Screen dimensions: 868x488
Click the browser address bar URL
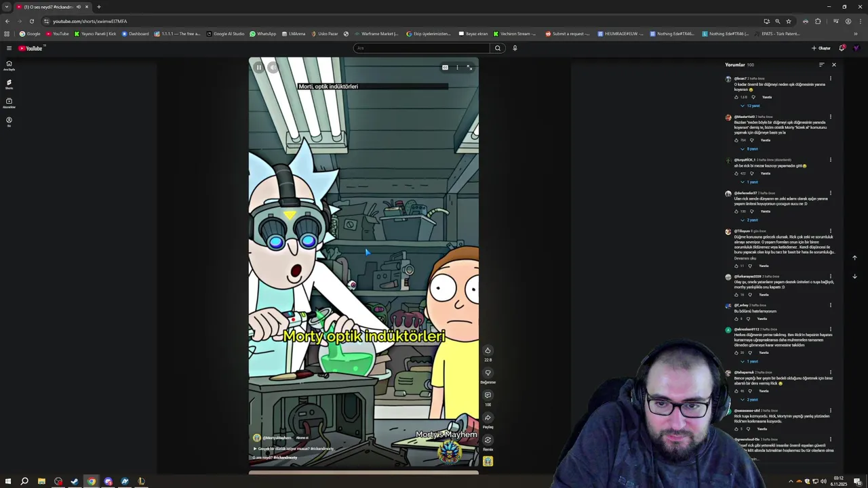pos(90,21)
